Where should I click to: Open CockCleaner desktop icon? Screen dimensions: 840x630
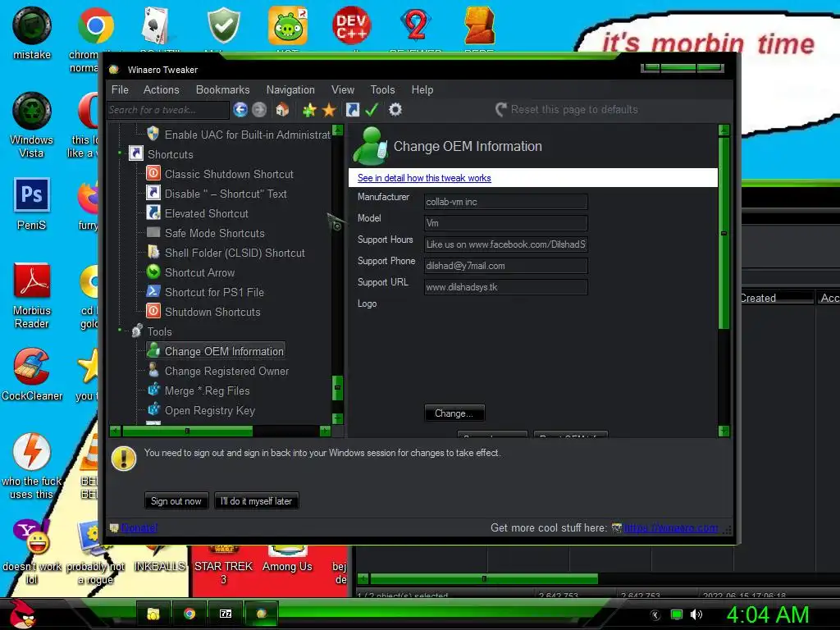tap(32, 367)
